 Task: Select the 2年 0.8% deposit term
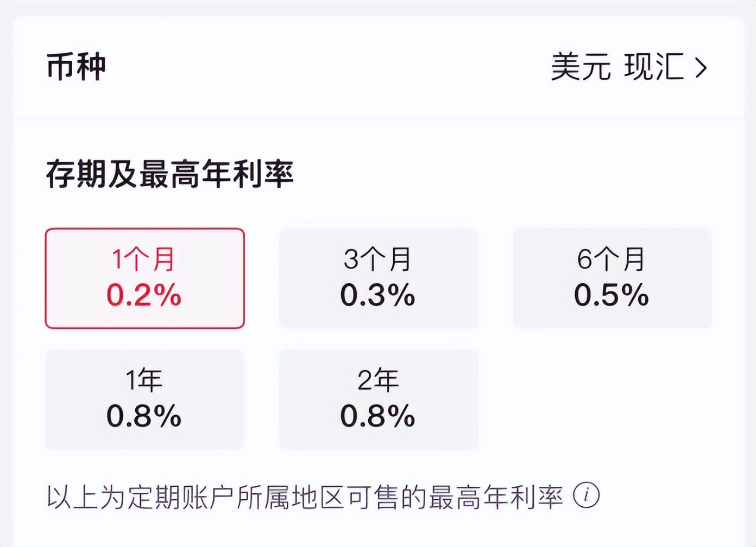pos(379,400)
